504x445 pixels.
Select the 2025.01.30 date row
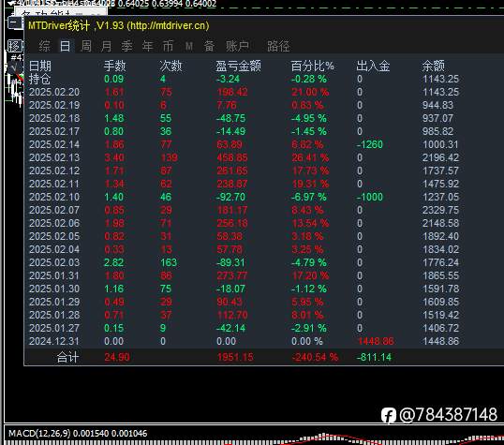point(54,289)
